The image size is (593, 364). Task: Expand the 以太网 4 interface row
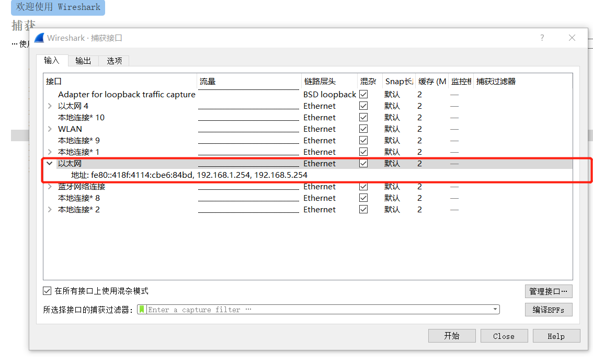click(x=50, y=106)
